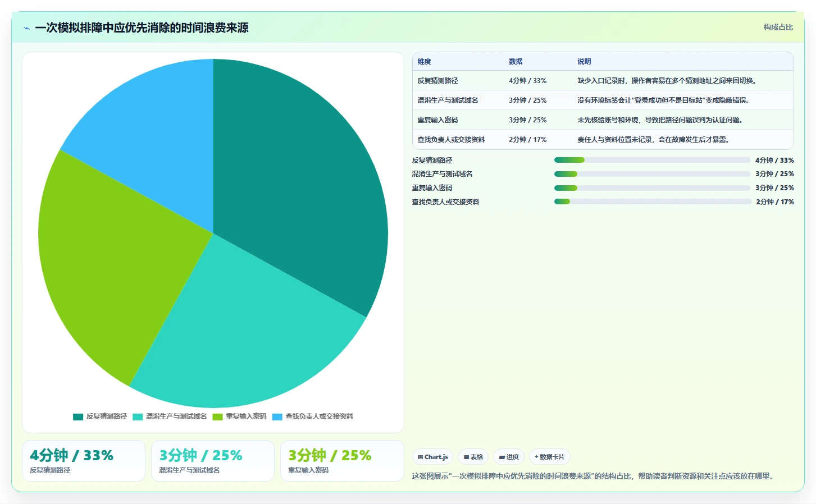Select the 数据卡片 tag chip

(x=550, y=457)
